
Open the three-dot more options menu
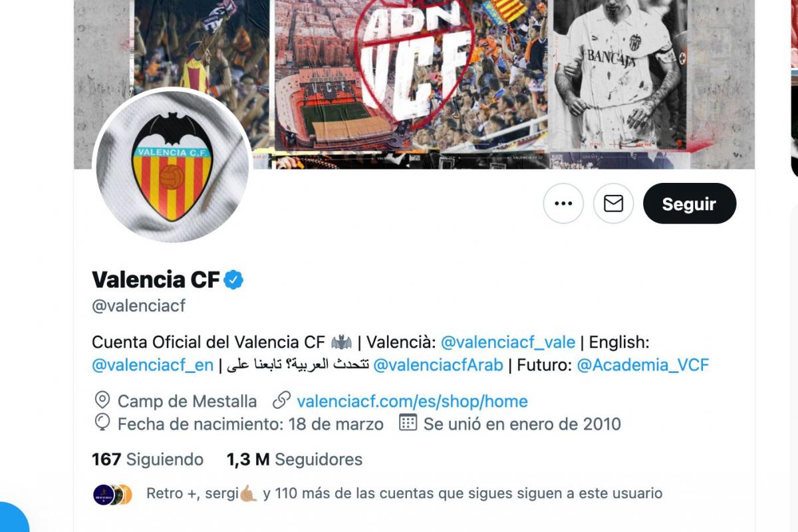(563, 203)
